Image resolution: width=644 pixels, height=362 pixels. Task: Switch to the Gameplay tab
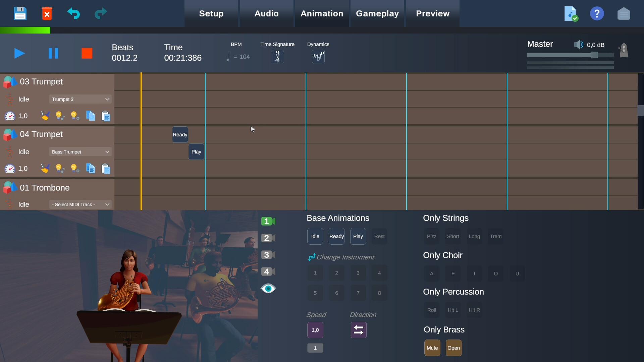(377, 13)
